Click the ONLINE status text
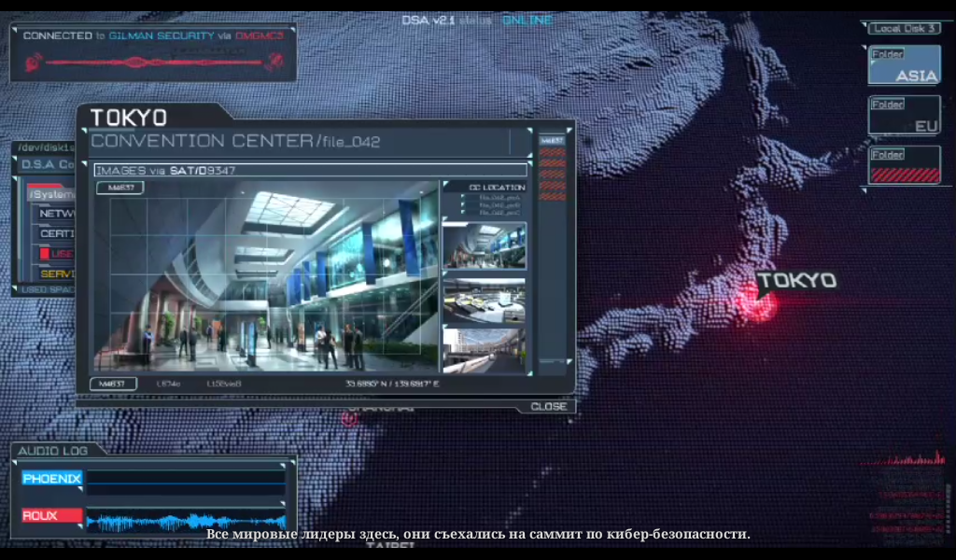 tap(527, 21)
